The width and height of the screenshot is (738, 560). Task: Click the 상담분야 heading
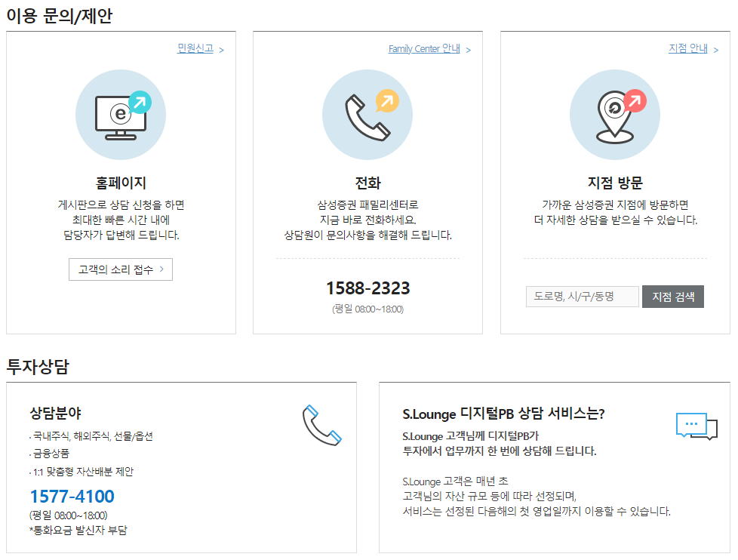point(56,413)
